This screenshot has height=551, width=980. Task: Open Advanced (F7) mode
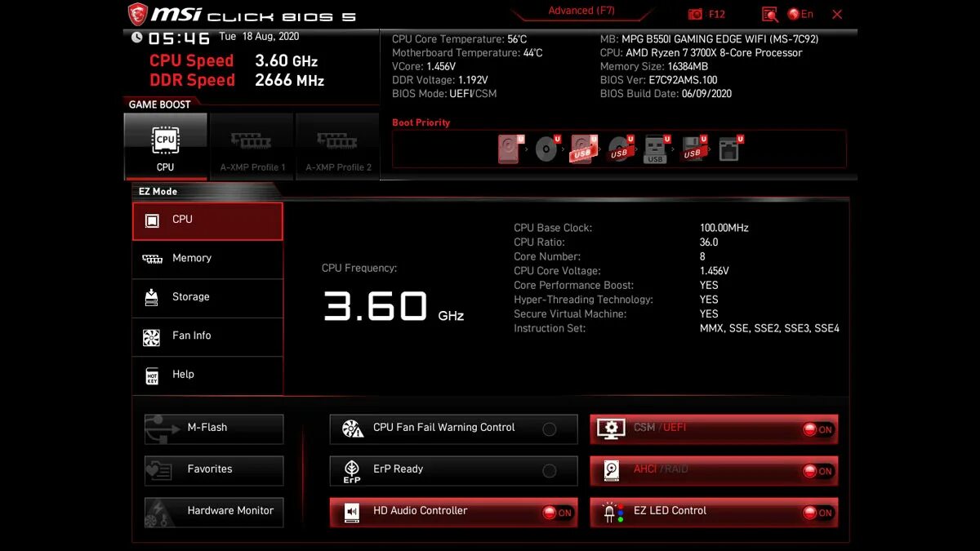pyautogui.click(x=581, y=11)
